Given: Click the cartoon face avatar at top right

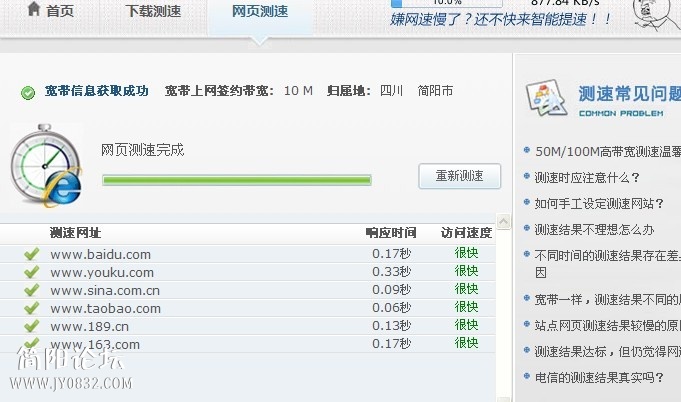Looking at the screenshot, I should point(655,10).
